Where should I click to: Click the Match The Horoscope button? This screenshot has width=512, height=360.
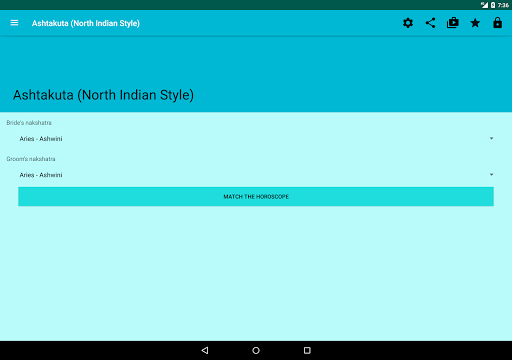256,197
